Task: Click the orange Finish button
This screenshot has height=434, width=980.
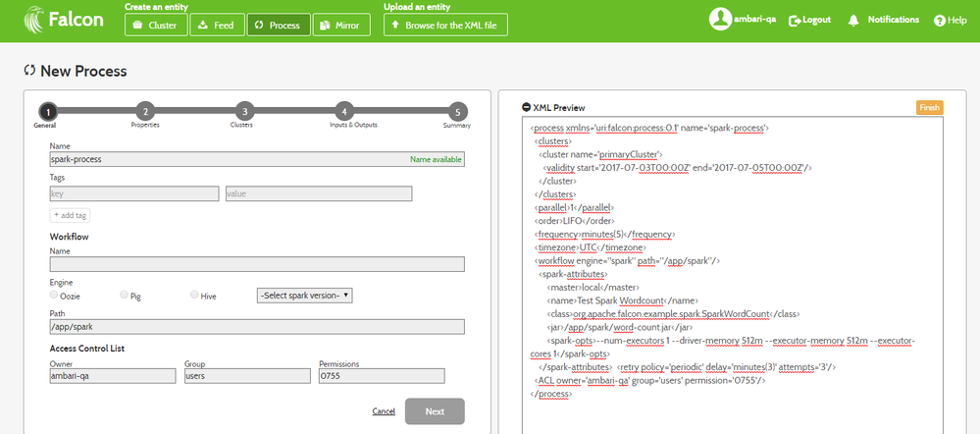Action: [929, 108]
